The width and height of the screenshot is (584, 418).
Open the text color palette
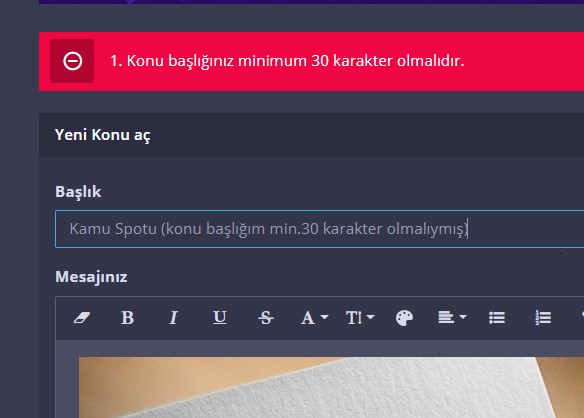[x=404, y=318]
